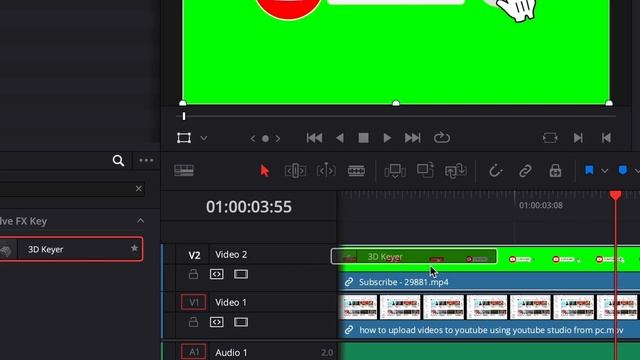Click the Replace Clip tool
The image size is (640, 360).
[456, 171]
